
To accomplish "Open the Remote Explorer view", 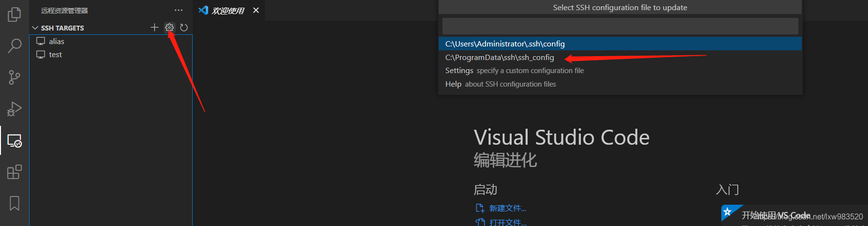I will [15, 140].
